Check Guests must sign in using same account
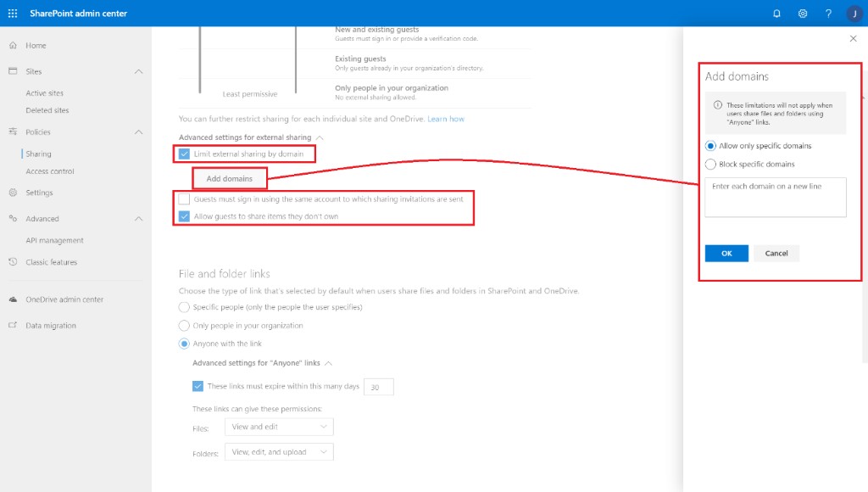This screenshot has height=492, width=868. point(184,198)
